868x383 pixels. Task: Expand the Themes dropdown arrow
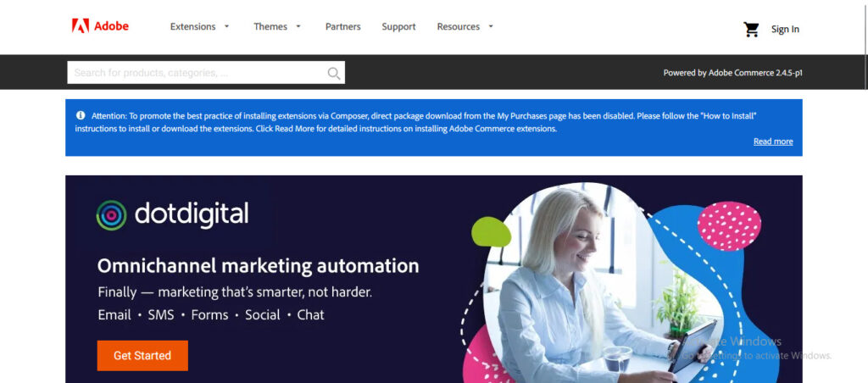[x=298, y=26]
